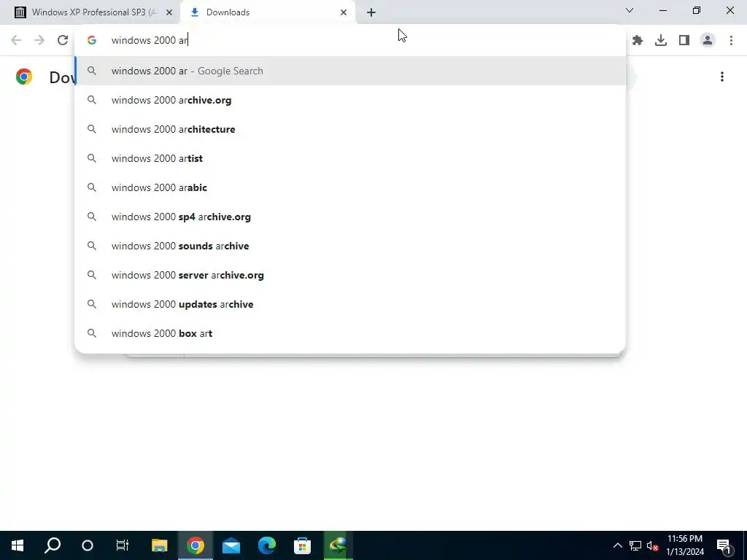Expand the tab search chevron
The width and height of the screenshot is (747, 560).
tap(630, 10)
